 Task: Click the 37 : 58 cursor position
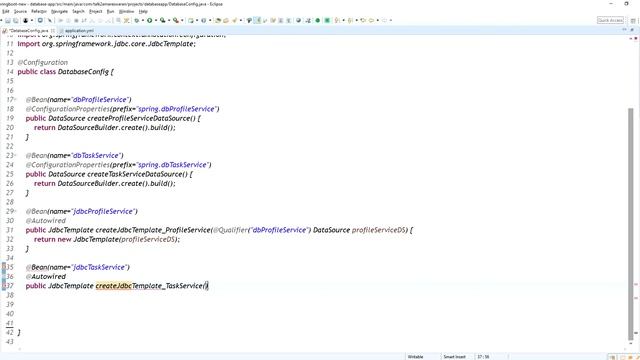[483, 357]
